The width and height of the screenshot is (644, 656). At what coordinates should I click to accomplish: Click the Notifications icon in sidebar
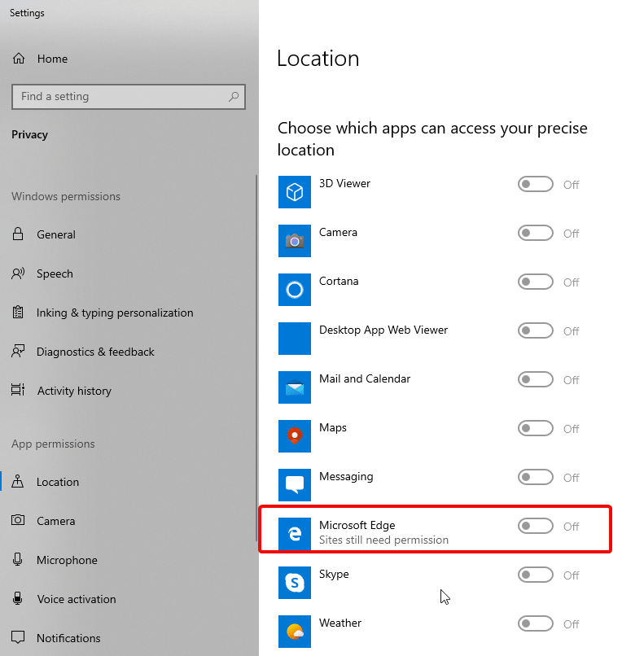(x=18, y=637)
